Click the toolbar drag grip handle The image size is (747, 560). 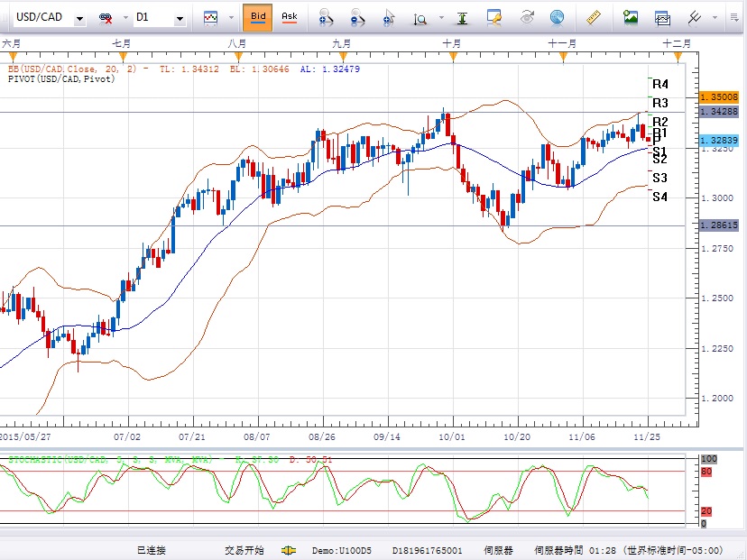[4, 18]
